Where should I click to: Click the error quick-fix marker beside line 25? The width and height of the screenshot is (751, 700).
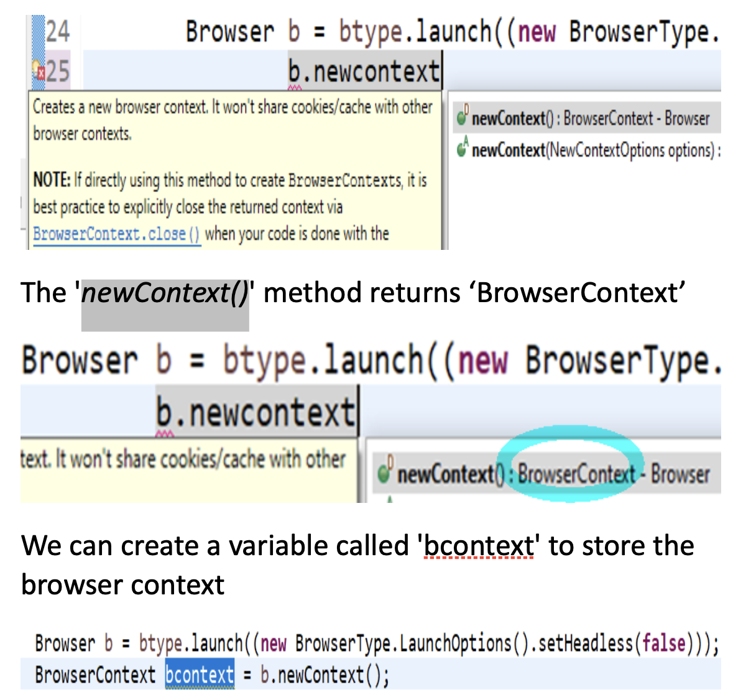pyautogui.click(x=39, y=71)
